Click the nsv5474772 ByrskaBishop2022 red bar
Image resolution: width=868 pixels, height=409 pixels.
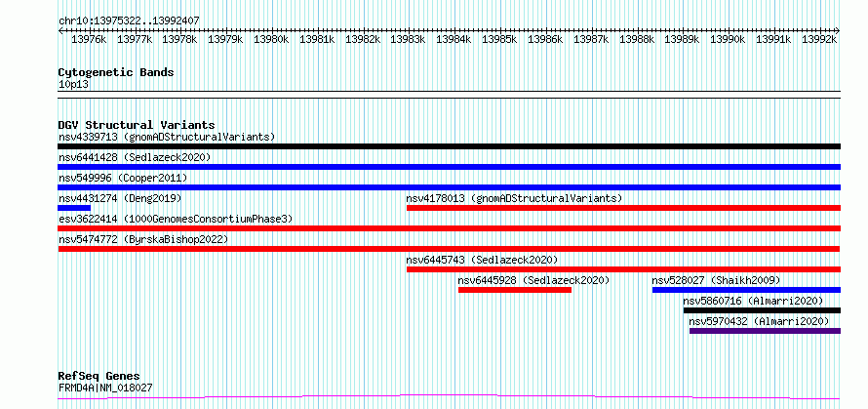tap(449, 249)
